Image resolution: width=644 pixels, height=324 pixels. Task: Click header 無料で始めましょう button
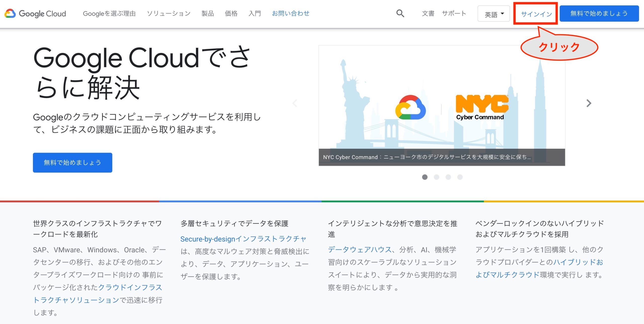point(599,14)
